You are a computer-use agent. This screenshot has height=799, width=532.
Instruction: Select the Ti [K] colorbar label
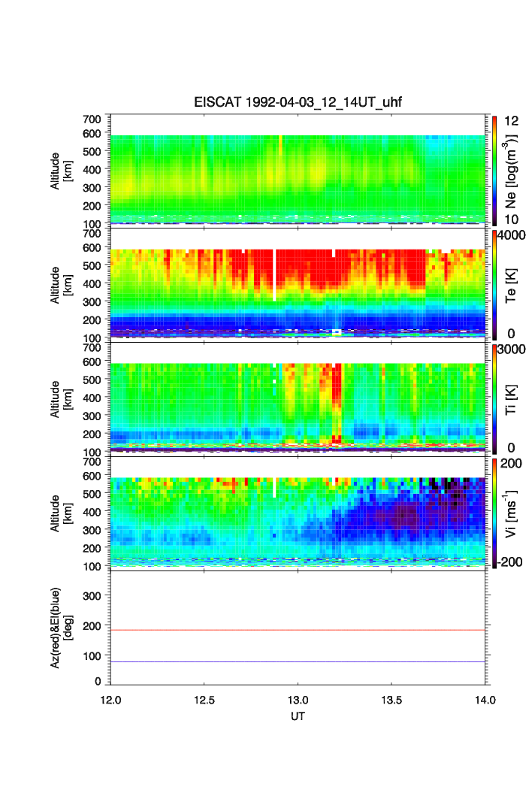coord(511,400)
